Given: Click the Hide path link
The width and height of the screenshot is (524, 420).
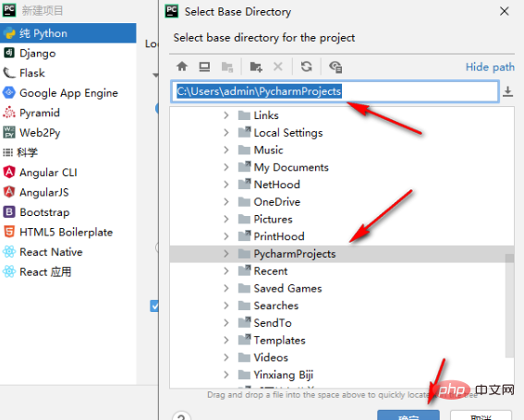Looking at the screenshot, I should (x=490, y=67).
